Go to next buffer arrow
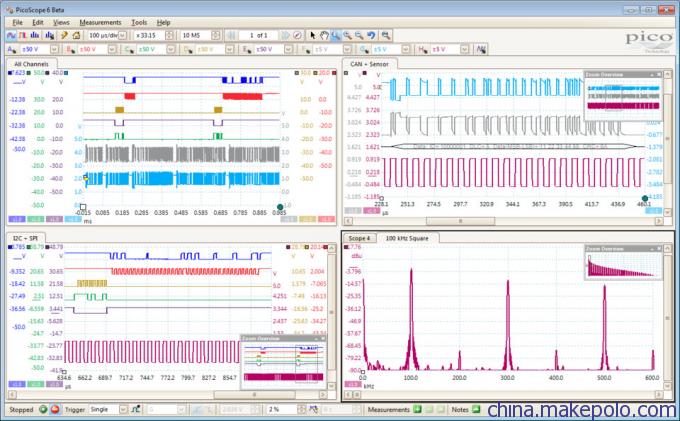This screenshot has width=680, height=421. (x=285, y=35)
